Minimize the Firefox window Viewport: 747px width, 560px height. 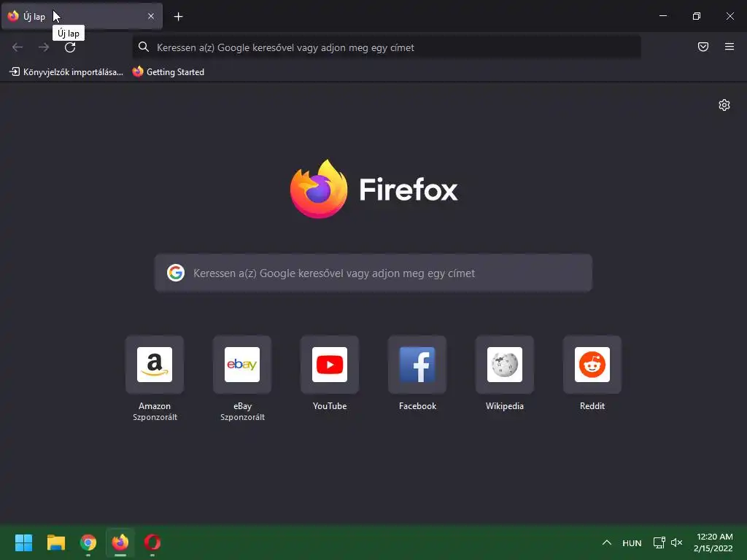663,16
